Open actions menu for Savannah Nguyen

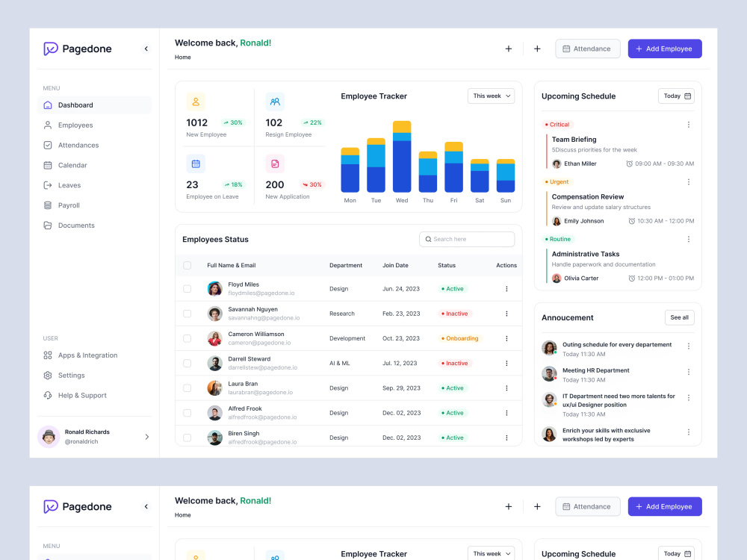tap(506, 314)
